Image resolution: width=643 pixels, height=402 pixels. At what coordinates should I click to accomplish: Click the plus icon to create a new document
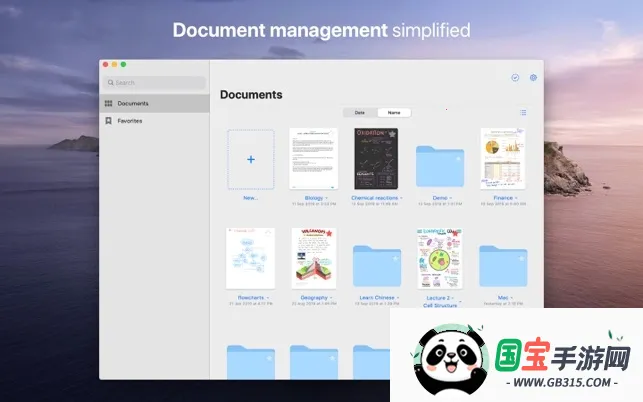click(x=251, y=160)
